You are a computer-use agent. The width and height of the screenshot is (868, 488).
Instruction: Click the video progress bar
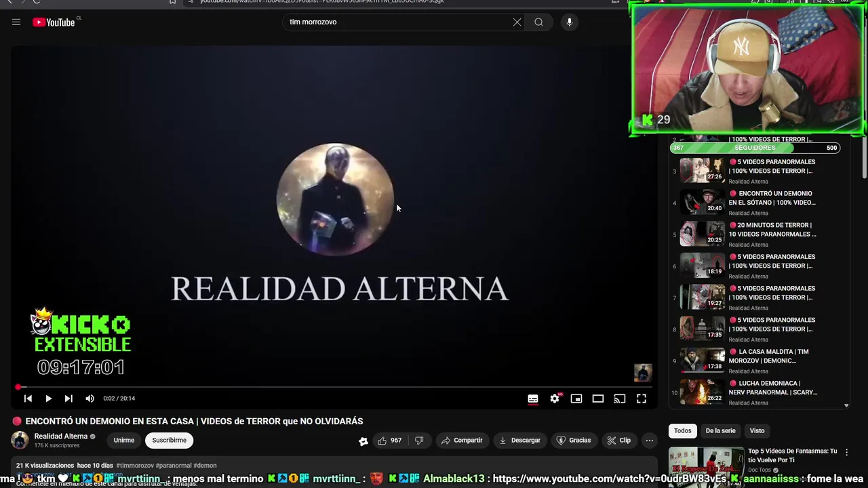[334, 387]
